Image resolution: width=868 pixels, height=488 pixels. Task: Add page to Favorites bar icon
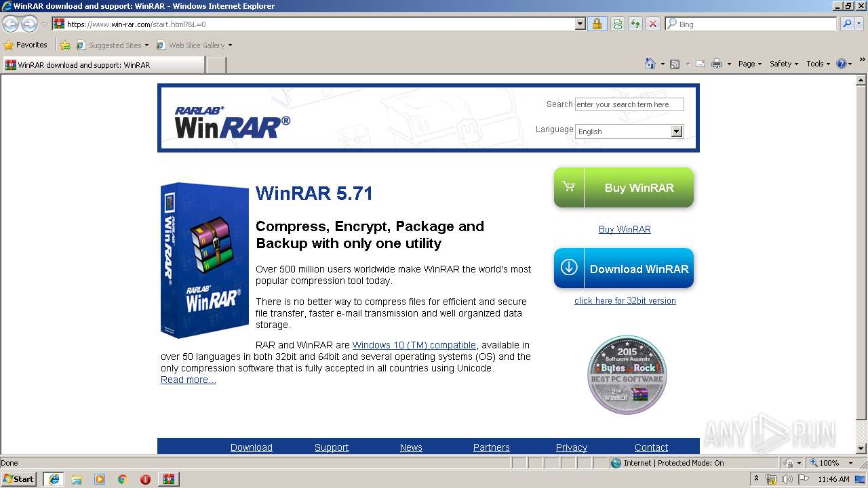pos(65,45)
